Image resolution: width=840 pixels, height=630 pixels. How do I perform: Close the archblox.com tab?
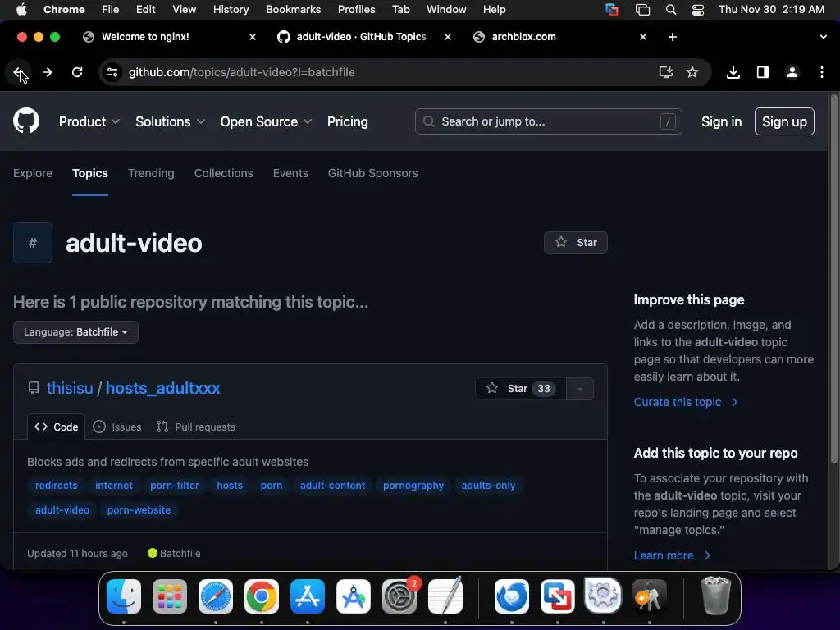(x=643, y=37)
